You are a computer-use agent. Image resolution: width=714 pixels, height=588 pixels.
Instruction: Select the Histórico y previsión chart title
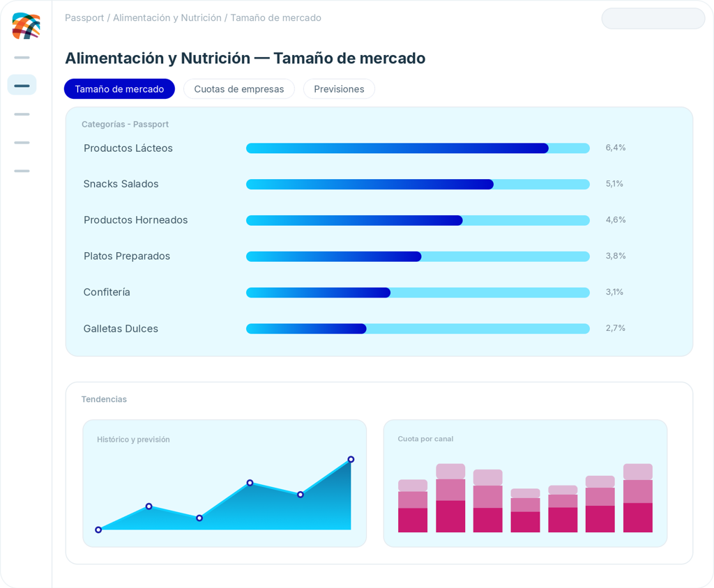133,439
